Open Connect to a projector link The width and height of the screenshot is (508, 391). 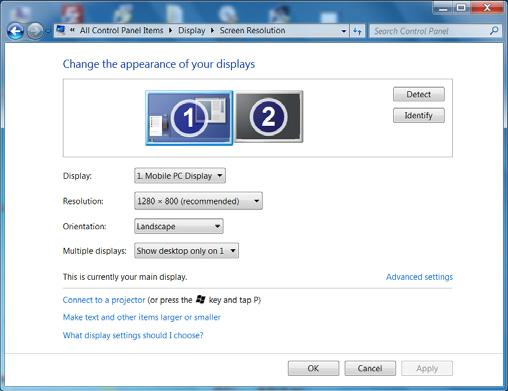coord(104,300)
